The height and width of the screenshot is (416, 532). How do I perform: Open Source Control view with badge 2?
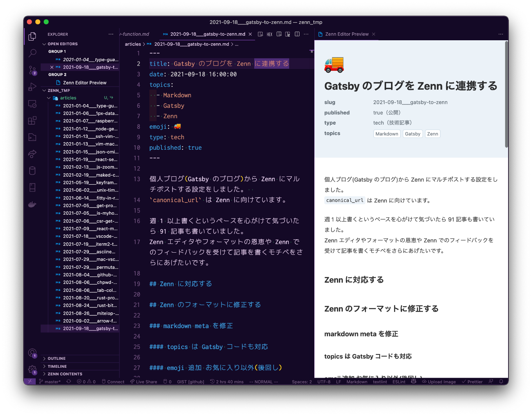click(x=32, y=70)
